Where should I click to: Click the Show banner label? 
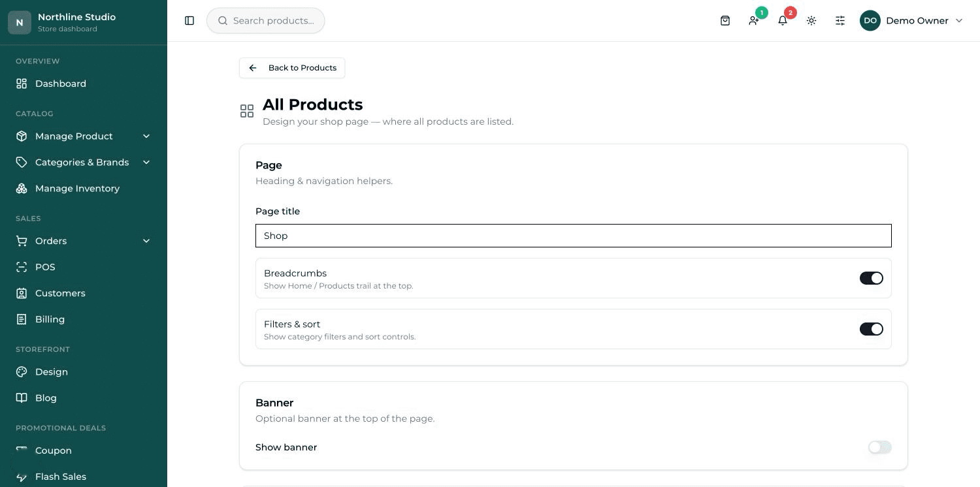pyautogui.click(x=286, y=447)
